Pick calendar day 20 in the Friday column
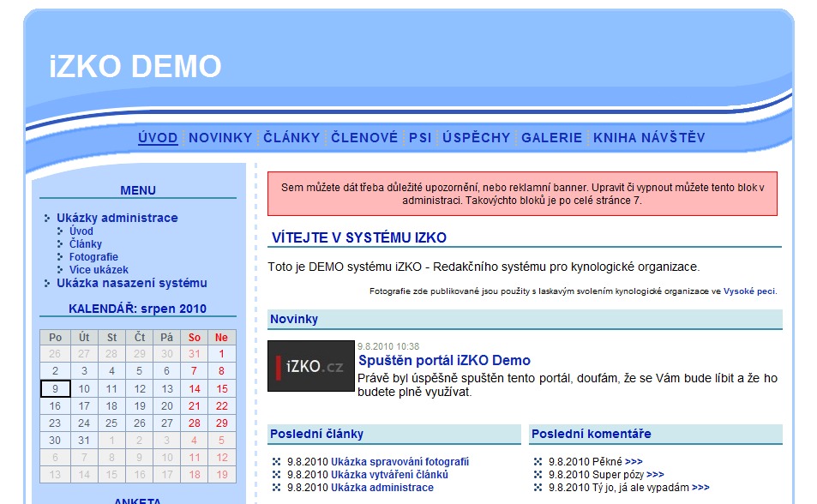Image resolution: width=817 pixels, height=504 pixels. [166, 406]
